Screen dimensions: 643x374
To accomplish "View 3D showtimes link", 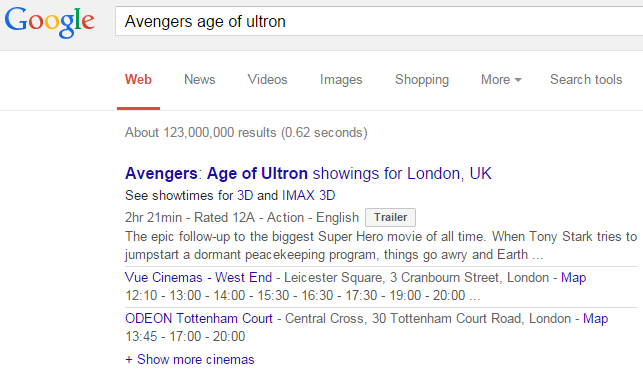I will pyautogui.click(x=245, y=195).
